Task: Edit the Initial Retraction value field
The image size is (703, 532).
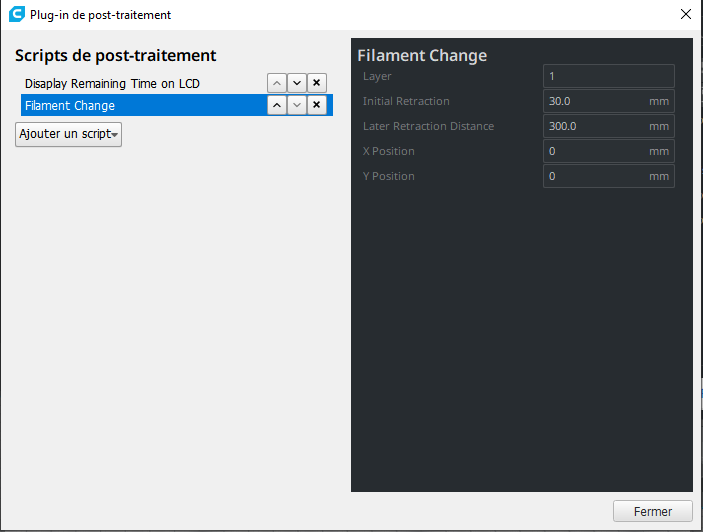Action: pyautogui.click(x=609, y=101)
